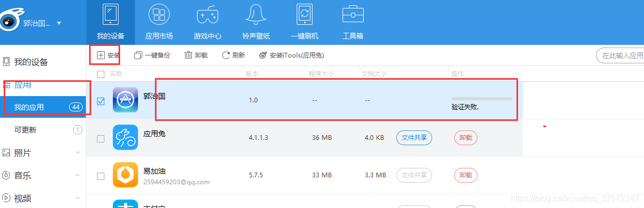
Task: Open 文件共享 for 应用兔
Action: coord(414,138)
